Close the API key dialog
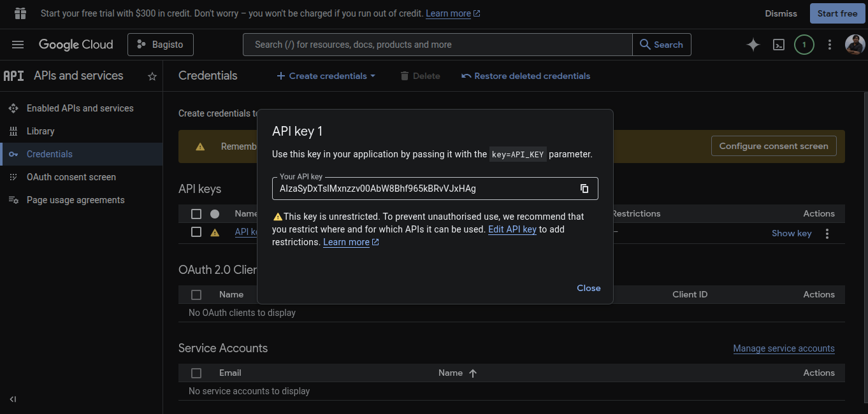Viewport: 868px width, 414px height. coord(588,288)
